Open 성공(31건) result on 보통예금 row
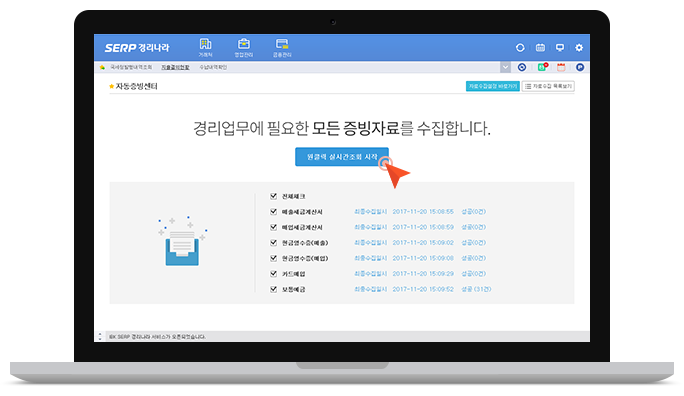 pyautogui.click(x=476, y=289)
